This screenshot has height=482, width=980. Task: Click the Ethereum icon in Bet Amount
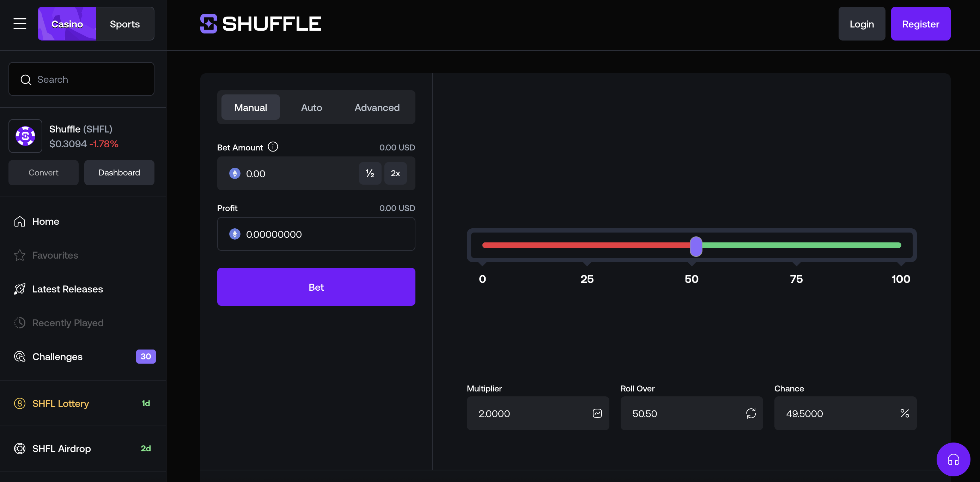(235, 173)
